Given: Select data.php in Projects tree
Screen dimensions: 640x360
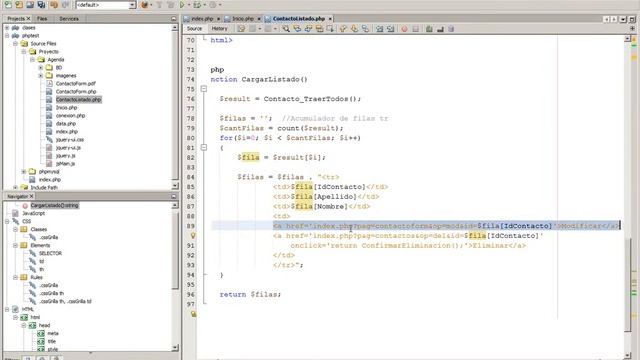Looking at the screenshot, I should 66,123.
